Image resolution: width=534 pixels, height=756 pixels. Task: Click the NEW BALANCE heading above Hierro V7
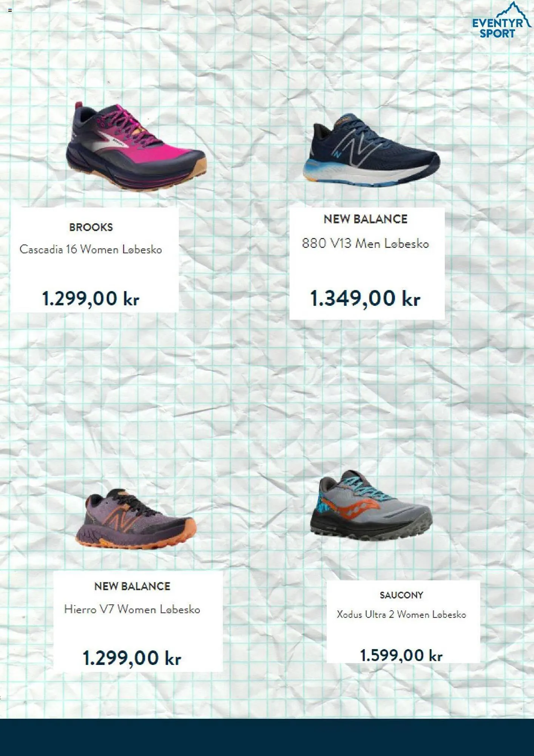pos(132,586)
